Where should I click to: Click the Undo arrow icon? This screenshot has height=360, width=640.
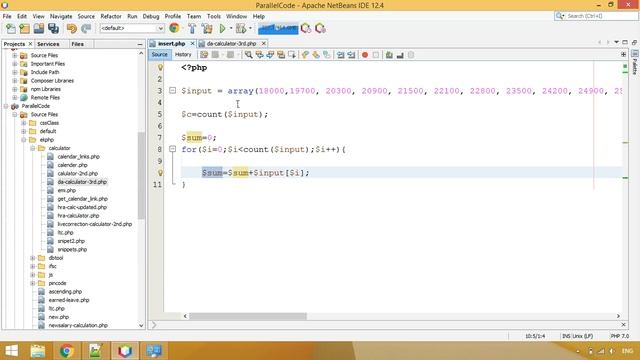(x=72, y=29)
